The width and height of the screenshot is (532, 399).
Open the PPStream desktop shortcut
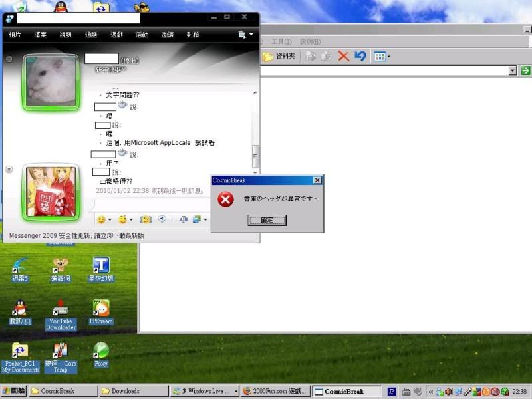(100, 308)
